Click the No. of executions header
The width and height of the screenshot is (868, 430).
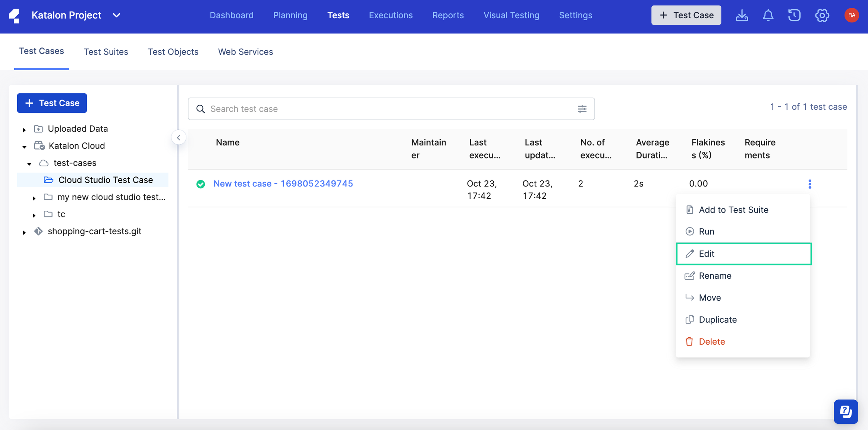(x=595, y=149)
